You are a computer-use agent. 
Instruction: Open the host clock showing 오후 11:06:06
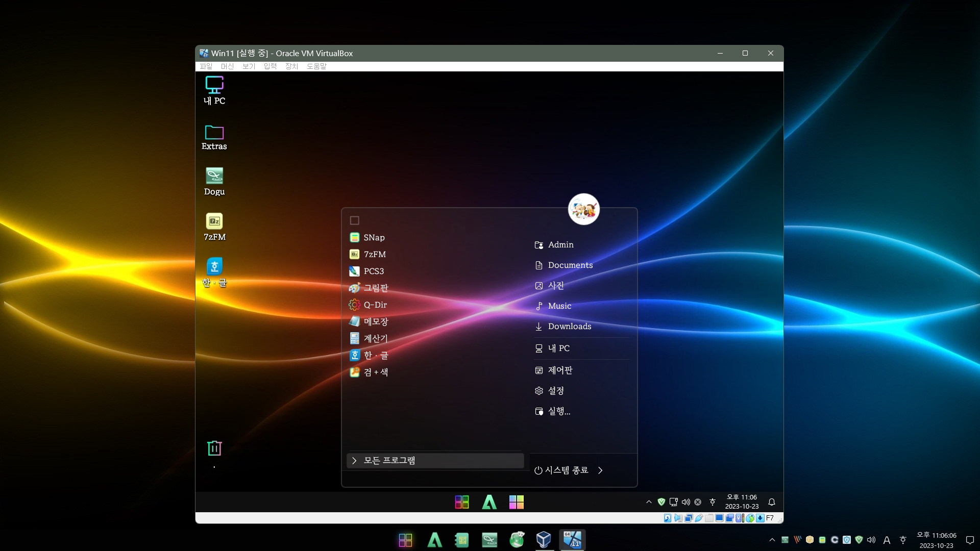click(x=937, y=540)
